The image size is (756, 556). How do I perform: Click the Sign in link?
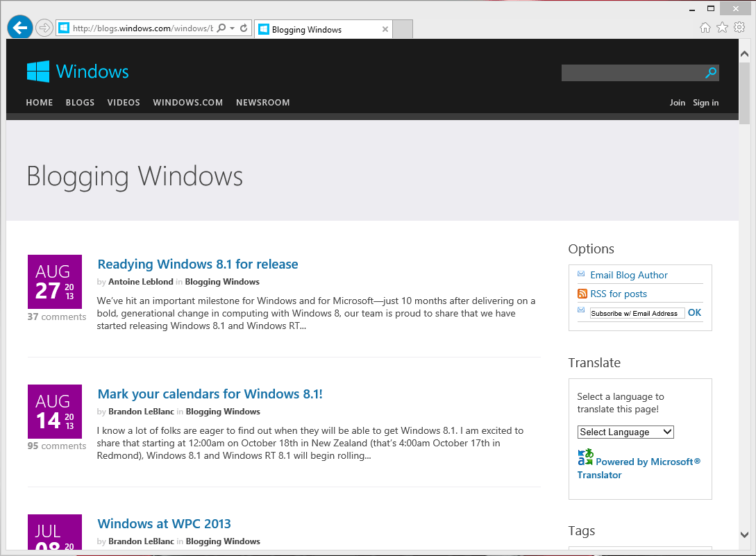point(705,103)
